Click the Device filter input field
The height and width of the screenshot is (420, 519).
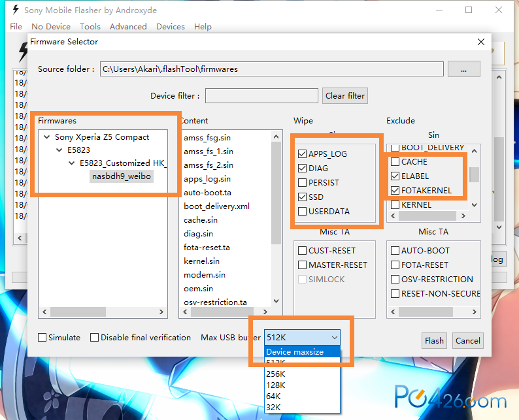[261, 95]
